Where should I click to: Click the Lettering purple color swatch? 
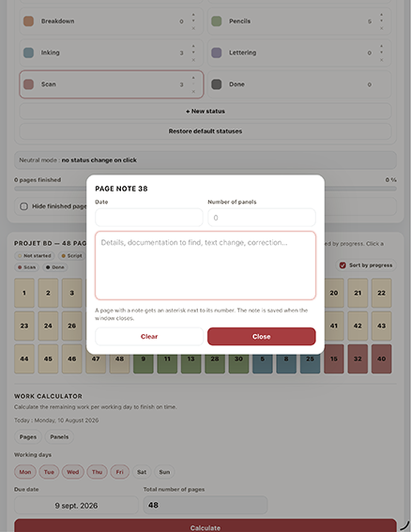pos(217,53)
